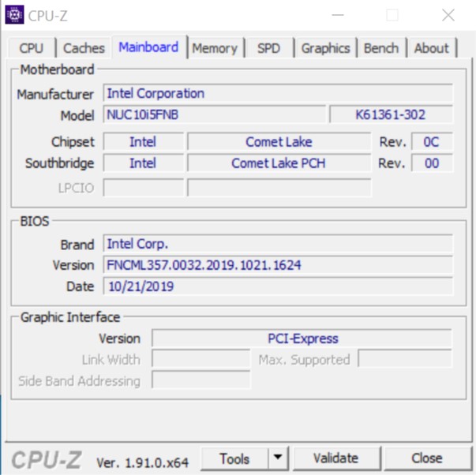Click the Chipset Rev. value 0C
The width and height of the screenshot is (476, 475).
pyautogui.click(x=432, y=142)
